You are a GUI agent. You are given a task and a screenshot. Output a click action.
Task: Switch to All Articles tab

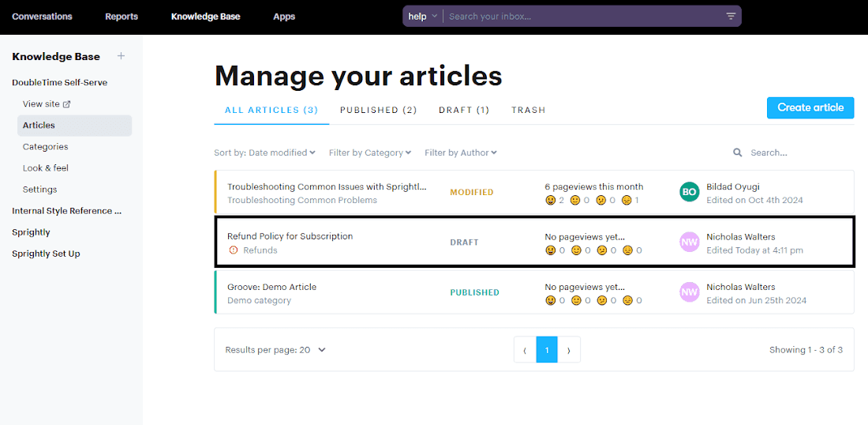coord(271,110)
